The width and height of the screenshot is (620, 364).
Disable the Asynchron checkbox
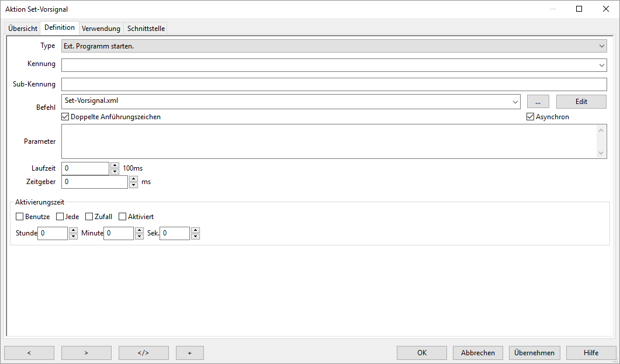click(x=531, y=117)
